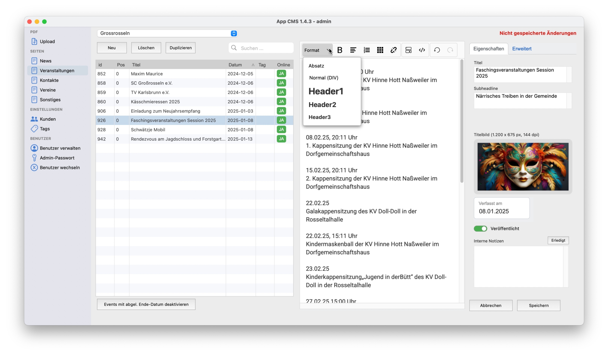Viewport: 613px width, 364px height.
Task: Click the Abbrechen cancel button
Action: pos(490,306)
